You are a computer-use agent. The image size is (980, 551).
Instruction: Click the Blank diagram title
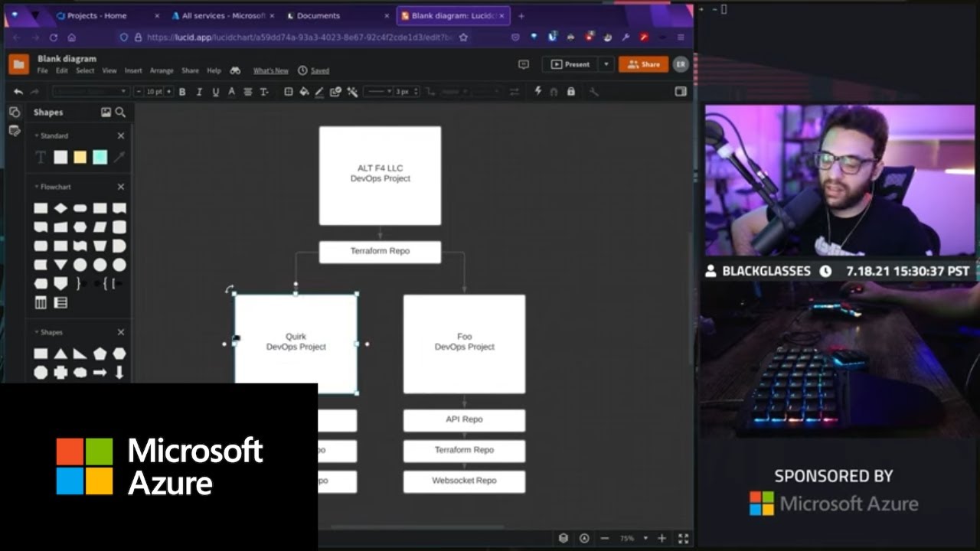[x=67, y=58]
